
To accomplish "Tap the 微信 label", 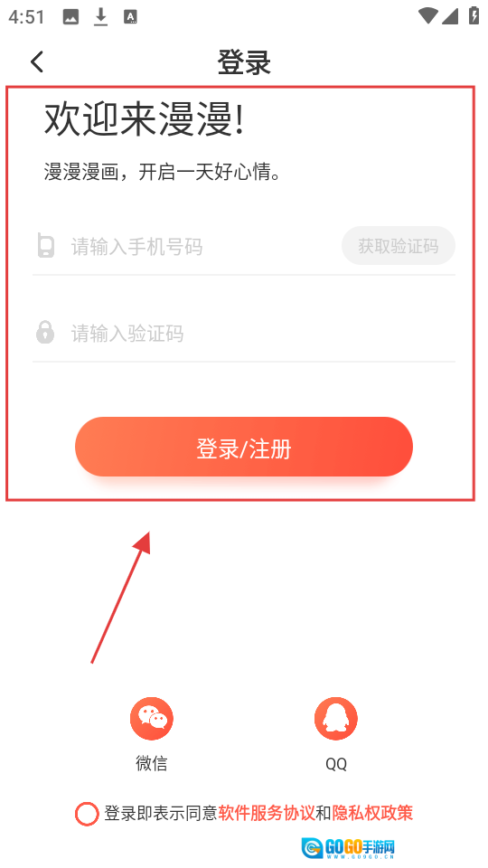I will tap(152, 763).
